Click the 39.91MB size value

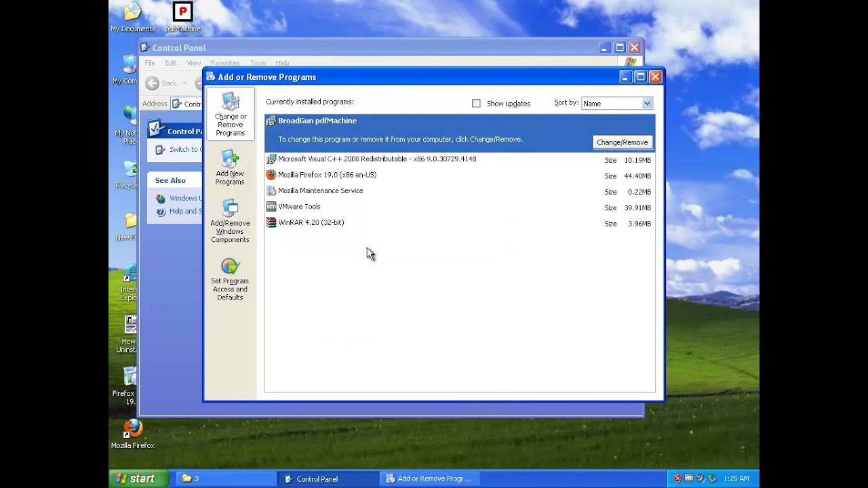pyautogui.click(x=637, y=208)
